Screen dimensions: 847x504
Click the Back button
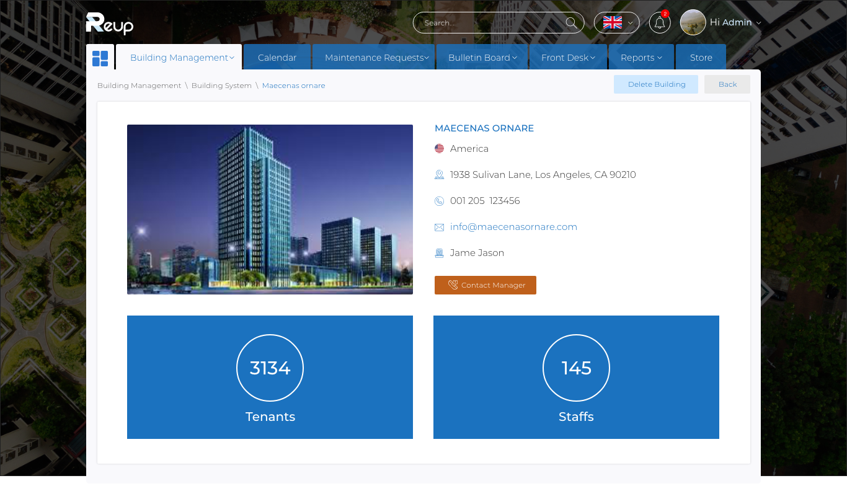tap(727, 84)
